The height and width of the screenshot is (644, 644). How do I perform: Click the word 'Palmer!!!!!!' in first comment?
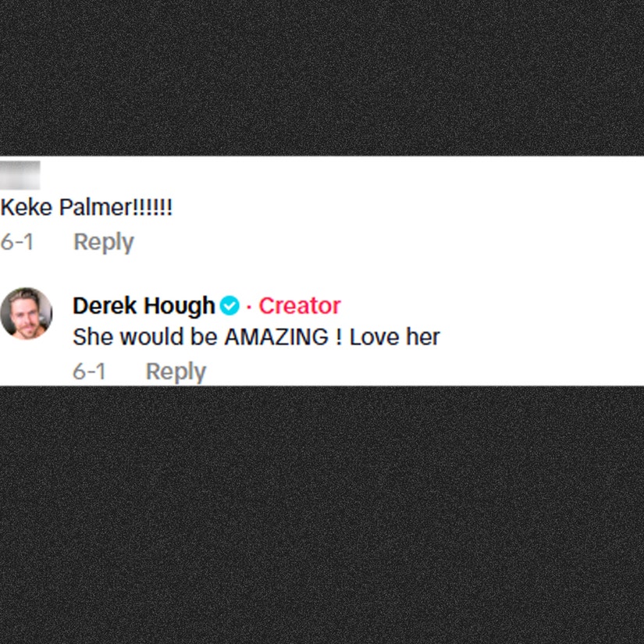(116, 207)
